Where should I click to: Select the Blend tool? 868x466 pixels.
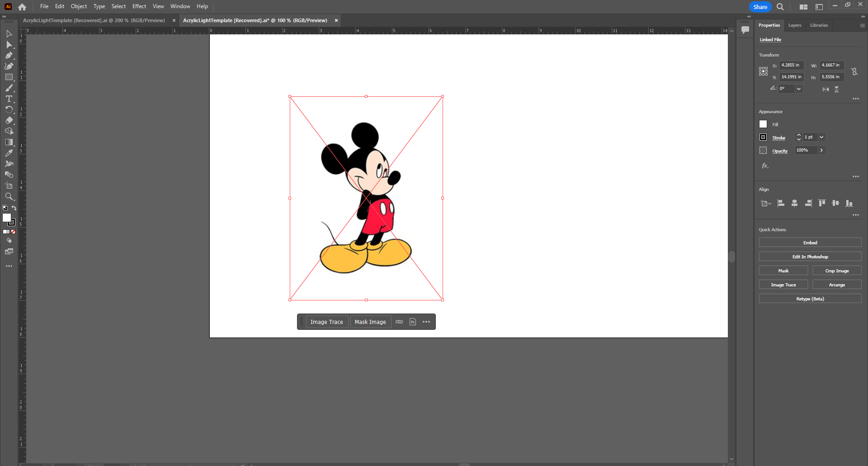point(9,175)
